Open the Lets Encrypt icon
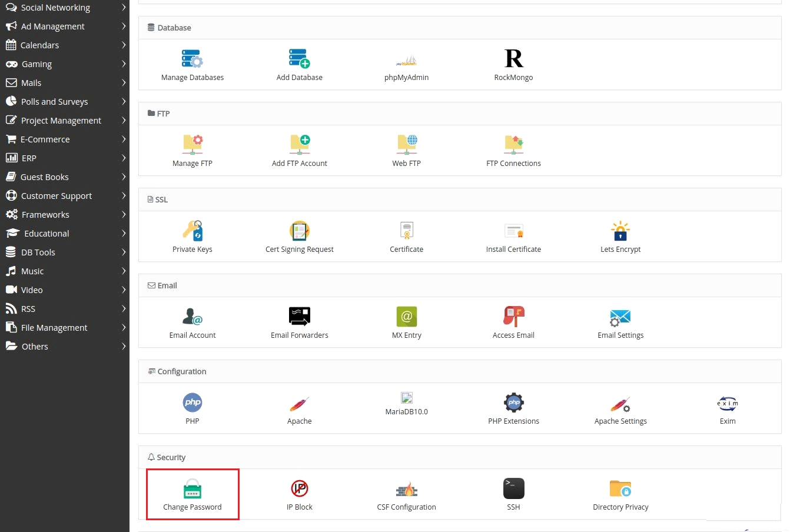Viewport: 790px width, 532px height. [x=620, y=231]
